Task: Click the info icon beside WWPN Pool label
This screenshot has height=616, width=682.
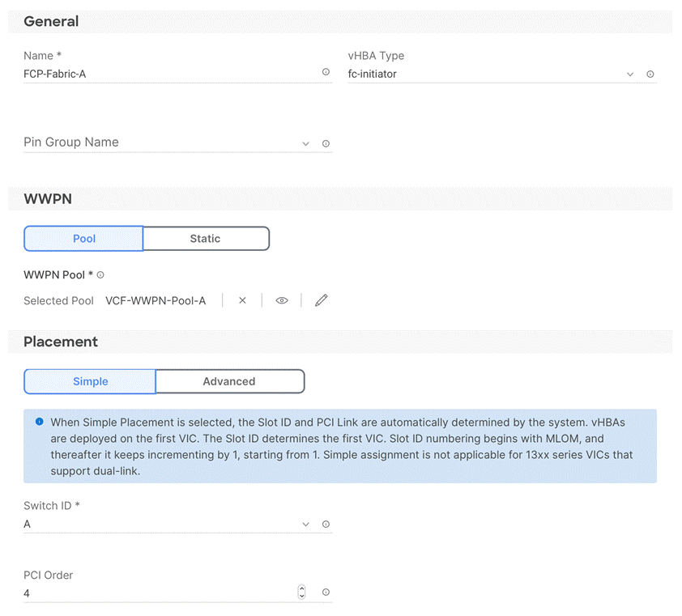Action: [100, 274]
